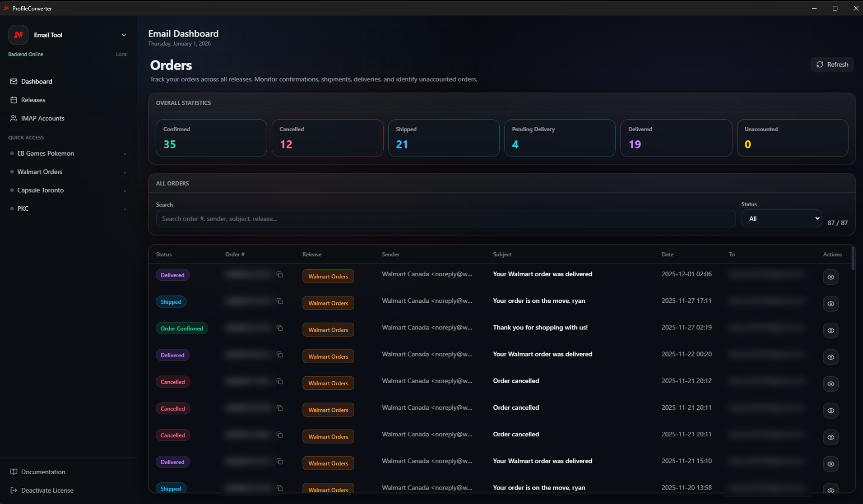This screenshot has height=504, width=863.
Task: Open the Dashboard mail icon
Action: coord(14,81)
